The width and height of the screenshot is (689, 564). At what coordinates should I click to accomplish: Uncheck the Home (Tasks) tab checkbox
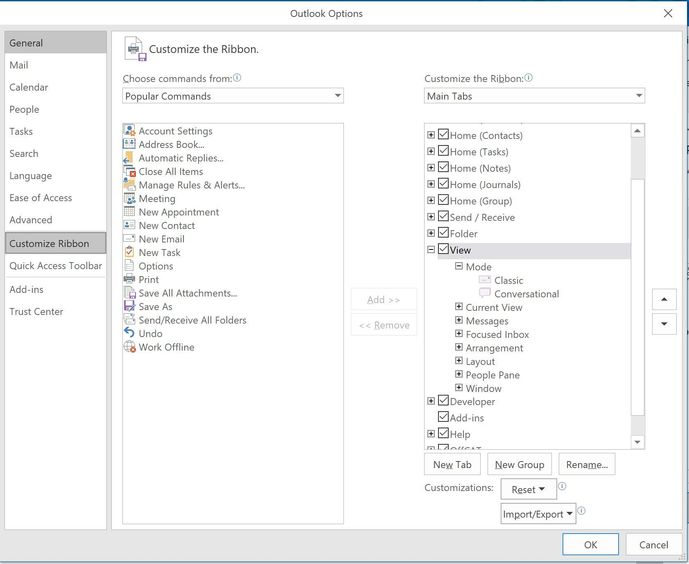(443, 151)
